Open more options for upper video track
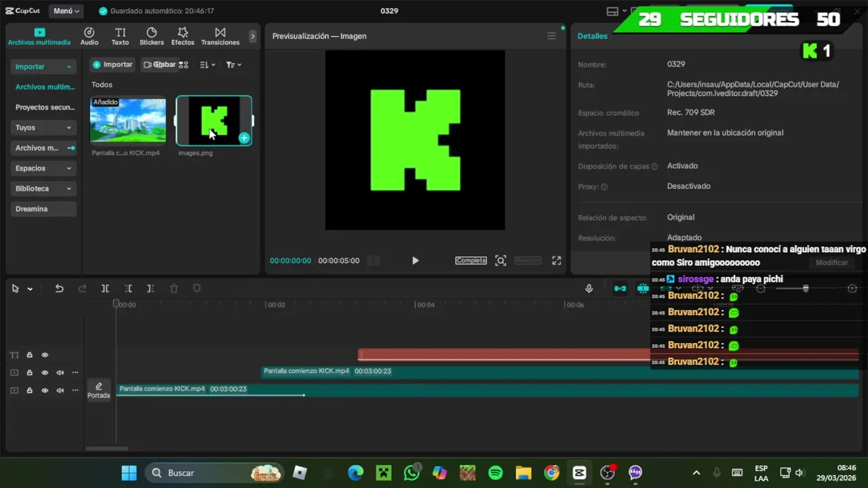Image resolution: width=868 pixels, height=488 pixels. [75, 373]
